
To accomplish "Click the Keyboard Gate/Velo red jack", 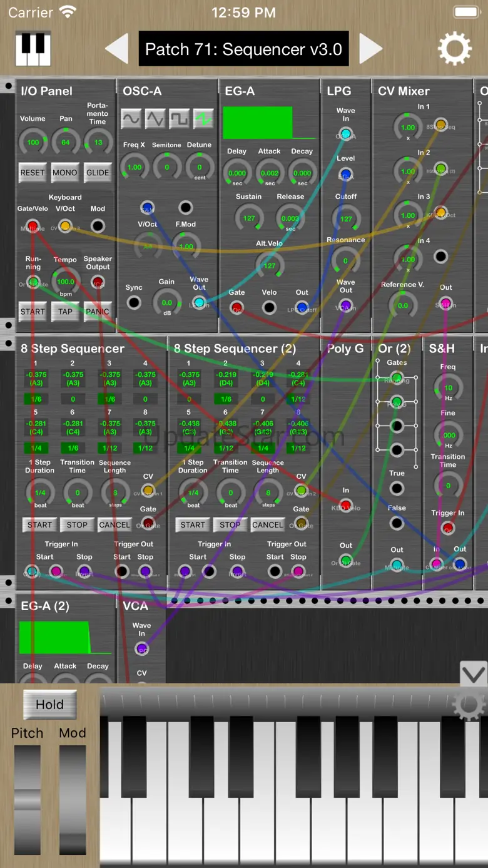I will pyautogui.click(x=33, y=227).
